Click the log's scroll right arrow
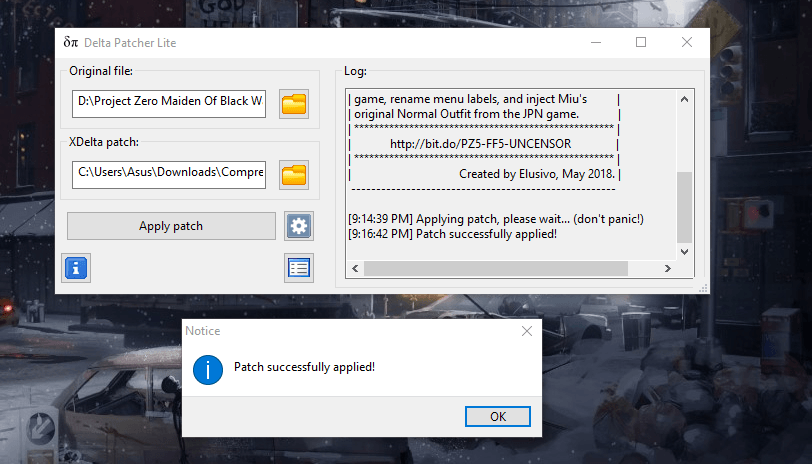This screenshot has height=464, width=812. click(x=668, y=268)
